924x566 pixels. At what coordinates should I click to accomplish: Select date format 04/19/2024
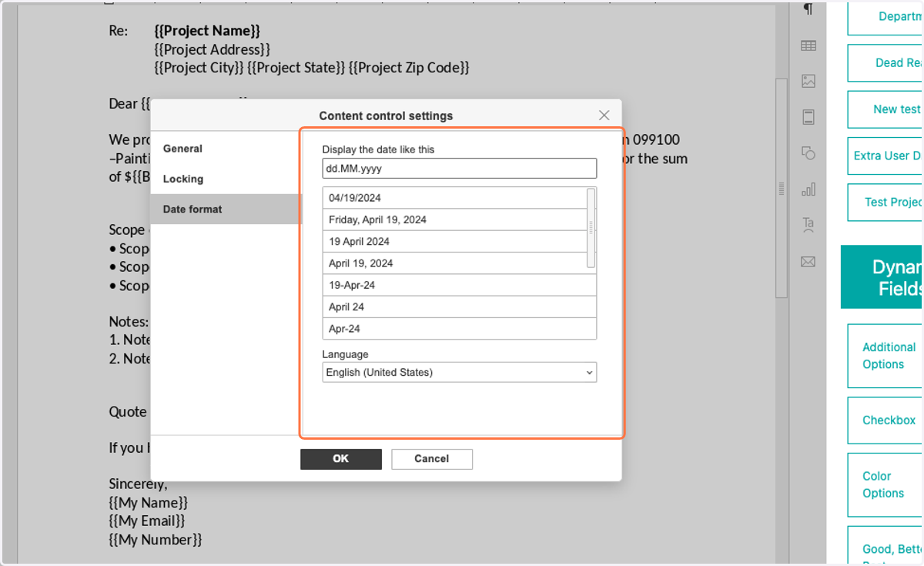pos(454,198)
